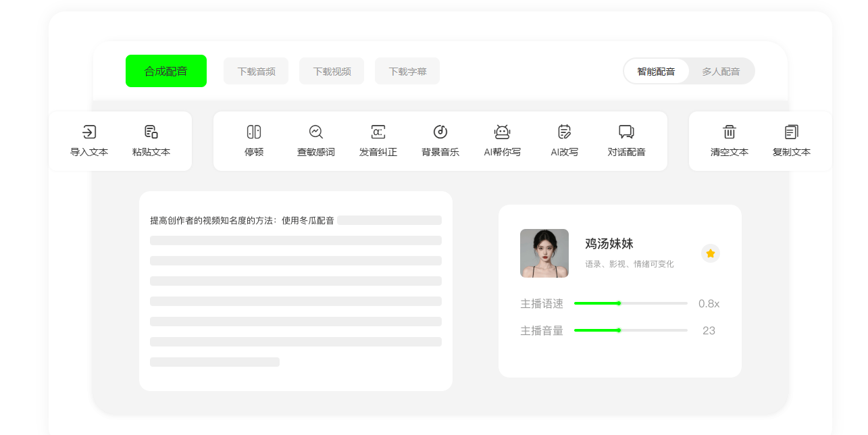The height and width of the screenshot is (435, 868).
Task: Click the 复制文本 copy text icon
Action: [792, 132]
